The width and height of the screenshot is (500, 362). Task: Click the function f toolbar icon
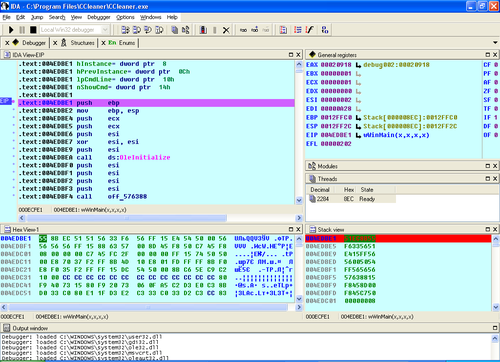point(310,30)
